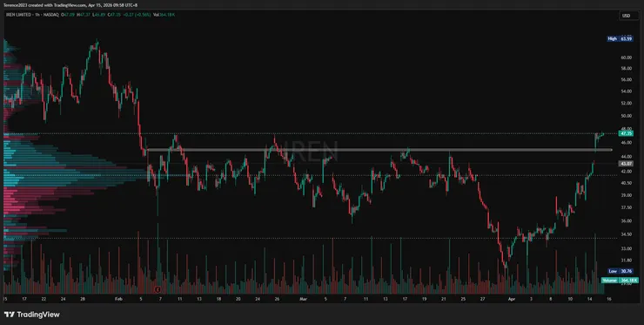Click the Mar label on time axis
Viewport: 644px width, 325px height.
point(303,299)
